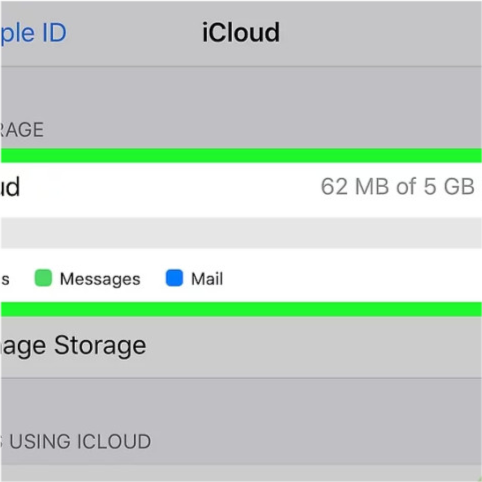Click the blue Mail legend swatch

coord(174,278)
